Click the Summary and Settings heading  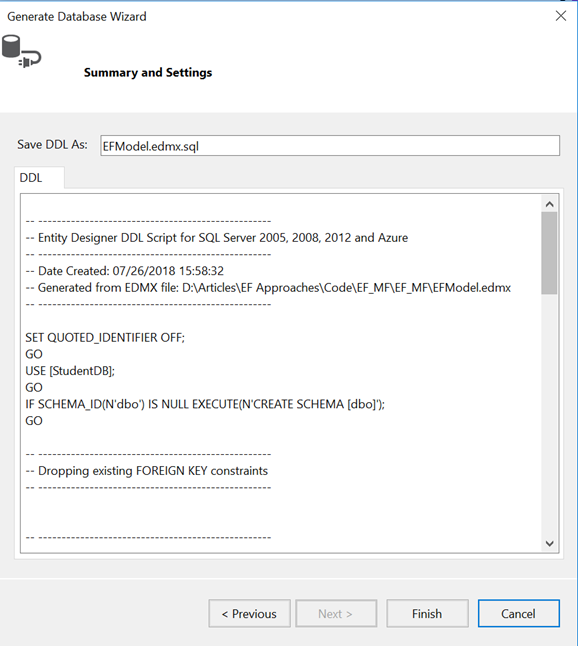[x=148, y=73]
